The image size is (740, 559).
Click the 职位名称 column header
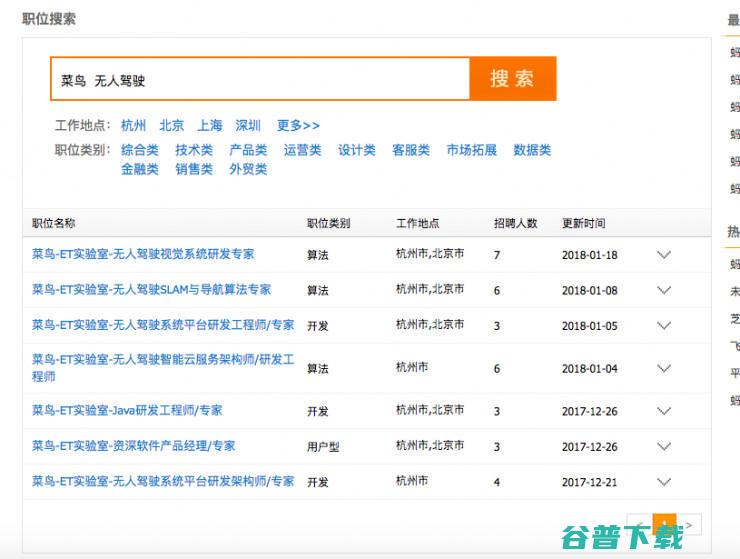pyautogui.click(x=54, y=223)
